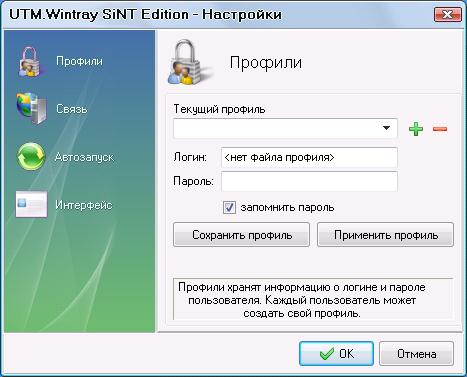Click the Сохранить профиль button
This screenshot has width=467, height=377.
click(241, 235)
